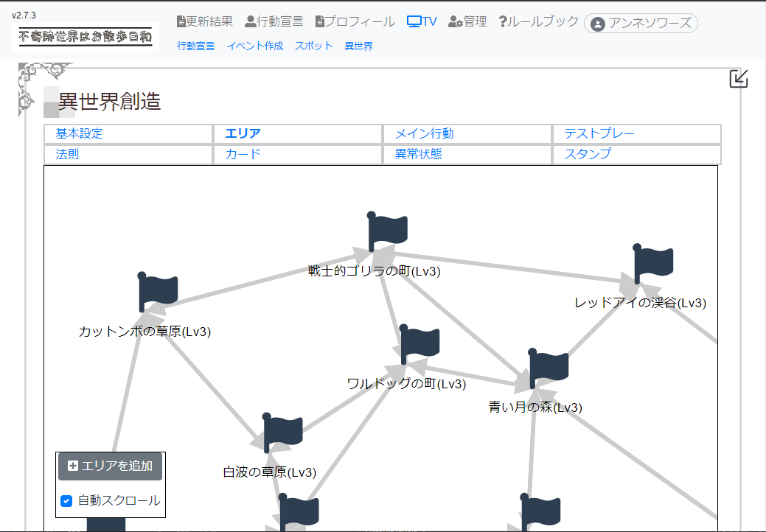Open the ルールブック menu

[x=538, y=21]
